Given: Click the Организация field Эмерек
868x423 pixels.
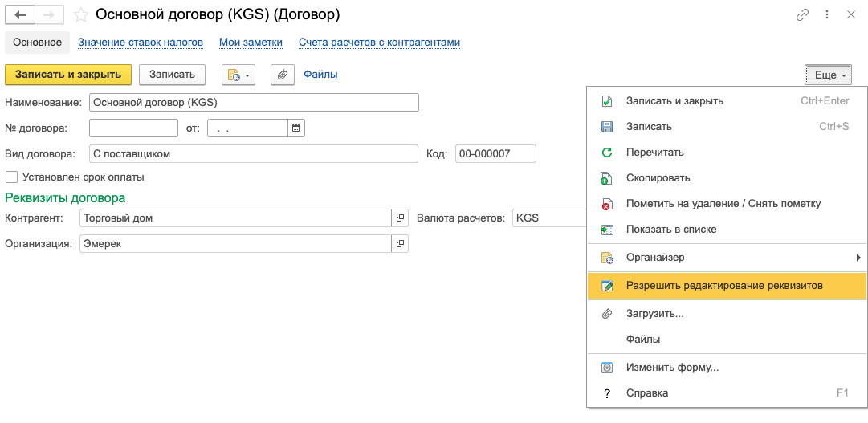Looking at the screenshot, I should click(x=236, y=244).
